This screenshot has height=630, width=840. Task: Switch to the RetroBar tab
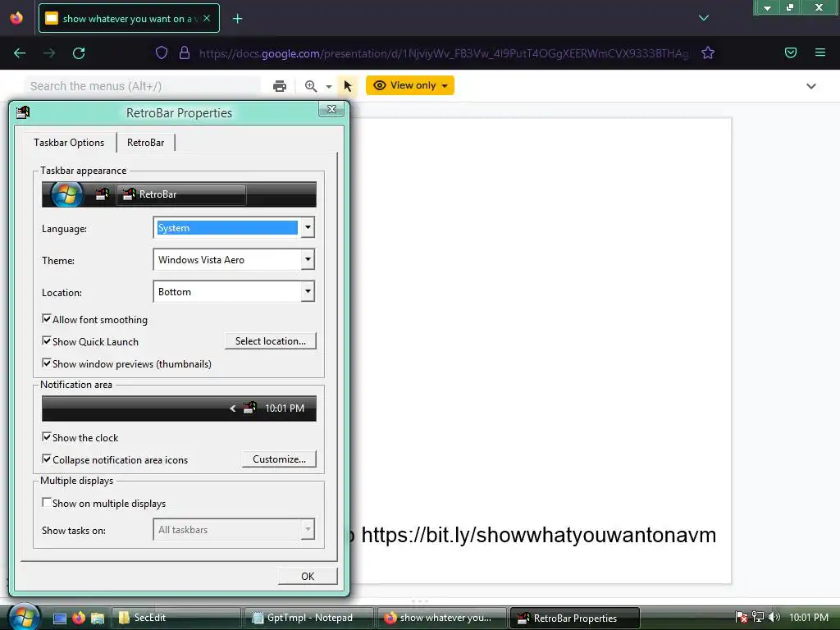click(x=146, y=143)
